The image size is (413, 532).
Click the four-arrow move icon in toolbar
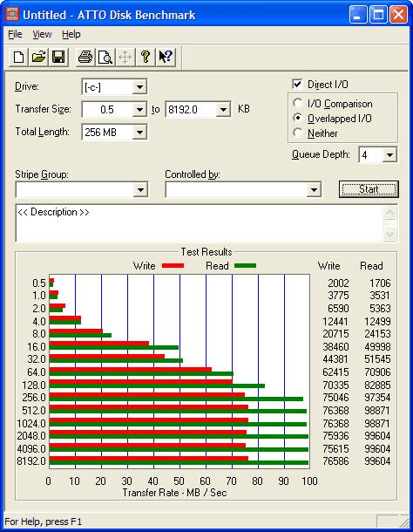pos(125,57)
